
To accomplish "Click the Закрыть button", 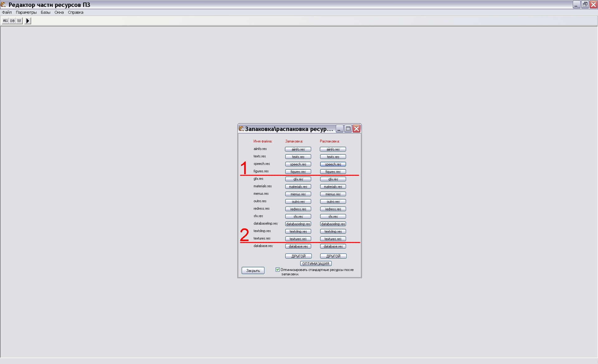I will [x=253, y=271].
